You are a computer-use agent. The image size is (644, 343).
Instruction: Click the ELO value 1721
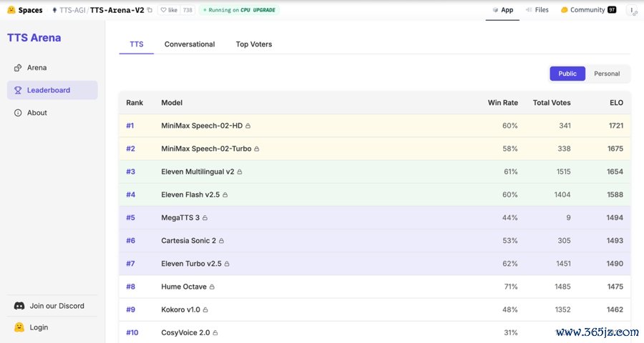tap(616, 126)
